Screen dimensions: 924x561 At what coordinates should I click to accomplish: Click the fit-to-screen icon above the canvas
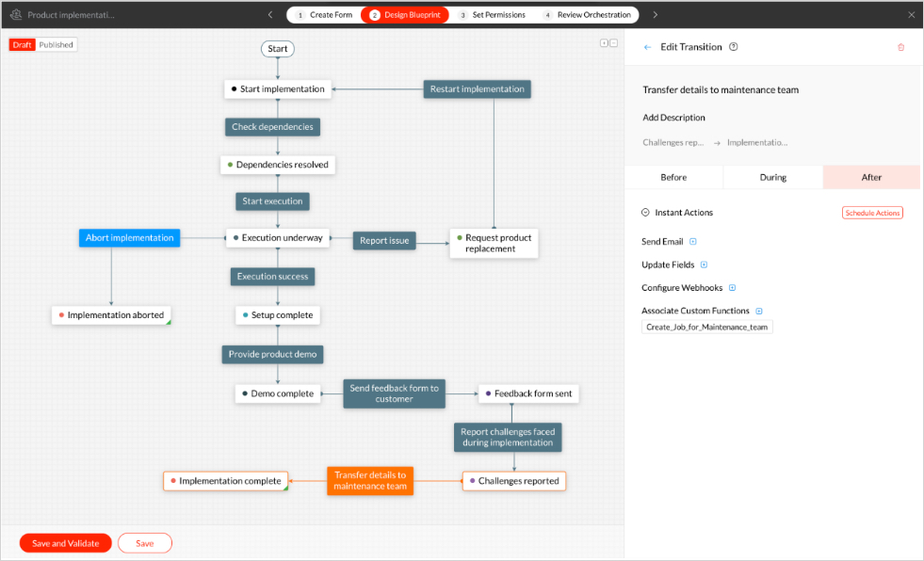click(604, 43)
